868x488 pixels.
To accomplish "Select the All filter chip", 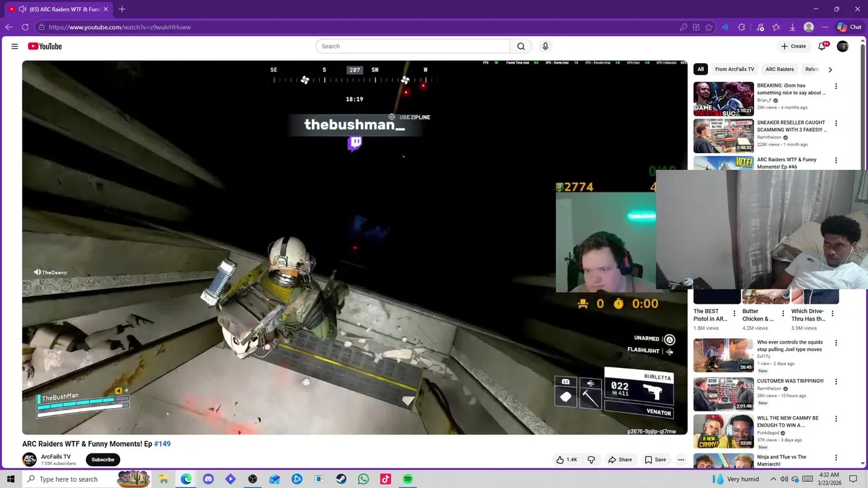I will tap(701, 69).
